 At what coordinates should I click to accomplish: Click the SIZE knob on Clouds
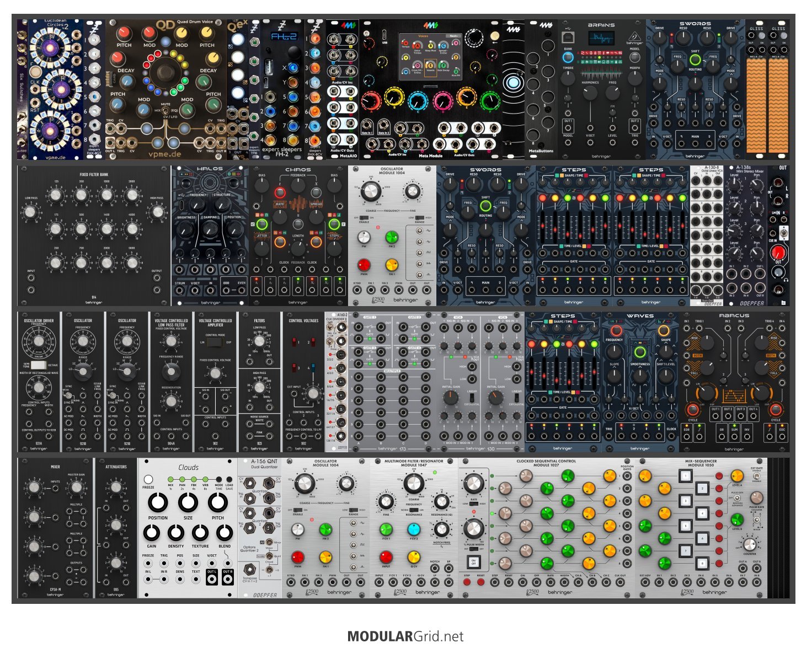188,503
